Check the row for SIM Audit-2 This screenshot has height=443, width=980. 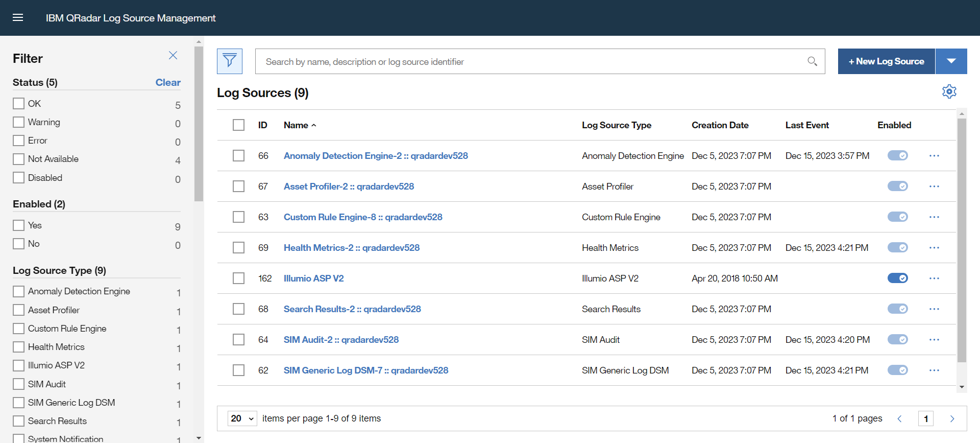tap(238, 340)
